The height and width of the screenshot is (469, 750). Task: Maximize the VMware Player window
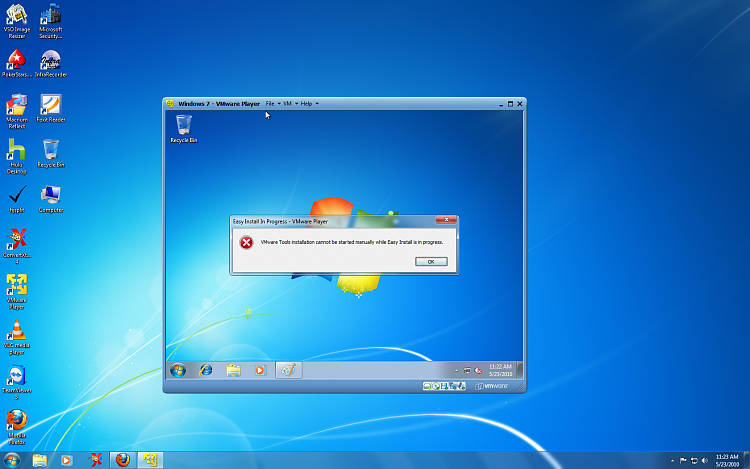pyautogui.click(x=510, y=104)
